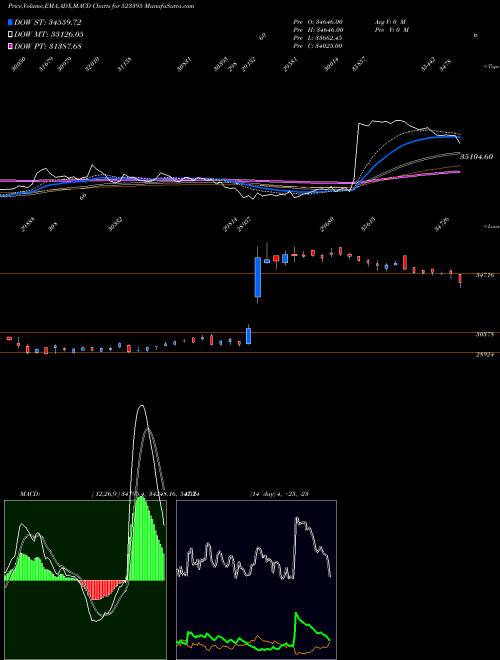Click the green +DI line spike in ADX panel
500x660 pixels.
click(297, 615)
